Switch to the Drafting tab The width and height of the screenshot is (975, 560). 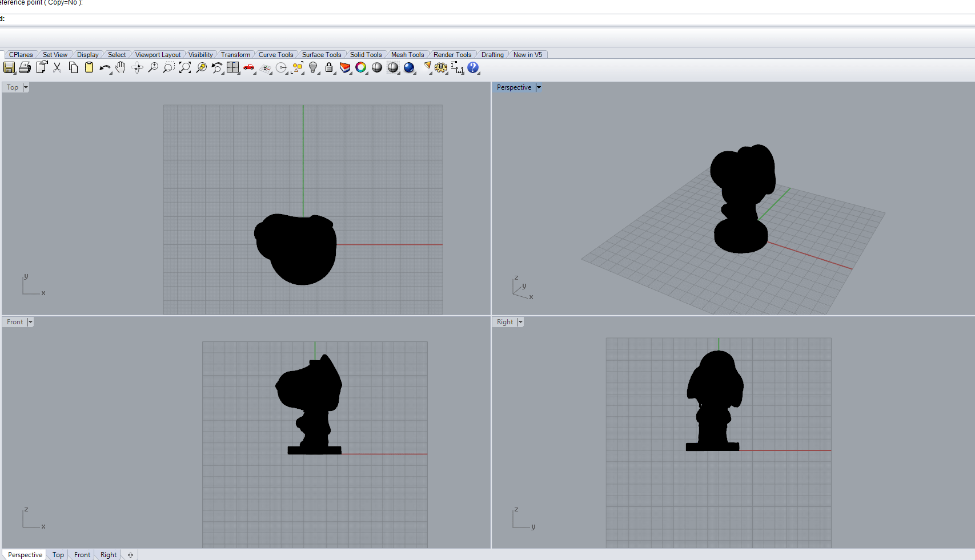(x=492, y=55)
